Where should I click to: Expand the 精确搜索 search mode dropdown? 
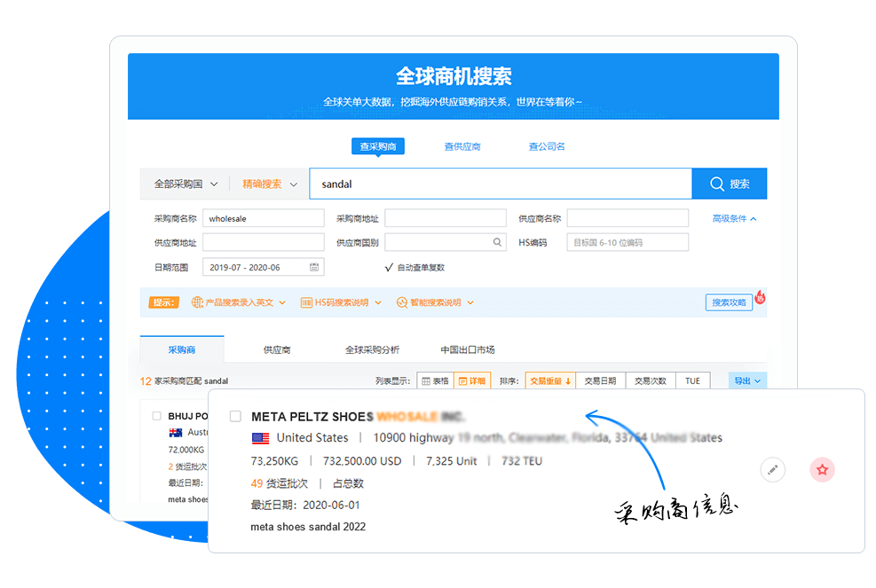coord(269,184)
